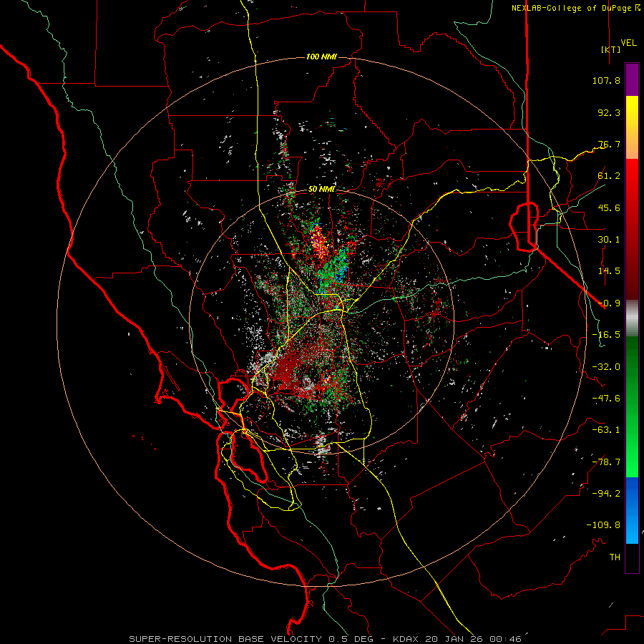The image size is (644, 644).
Task: Select the -16.5 legend value
Action: [x=606, y=335]
